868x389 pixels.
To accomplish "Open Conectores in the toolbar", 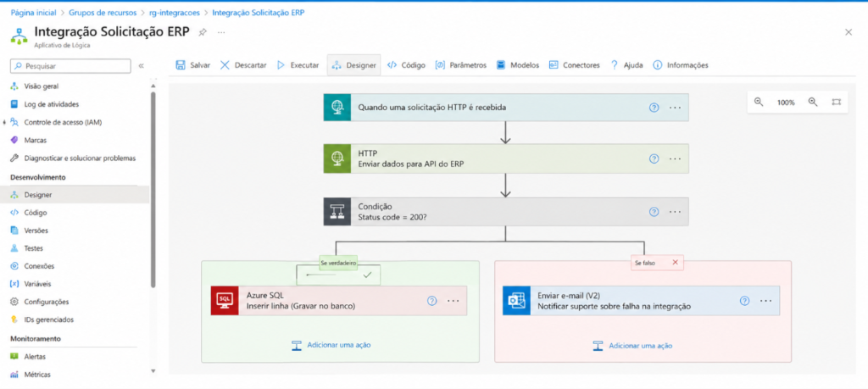I will point(574,64).
